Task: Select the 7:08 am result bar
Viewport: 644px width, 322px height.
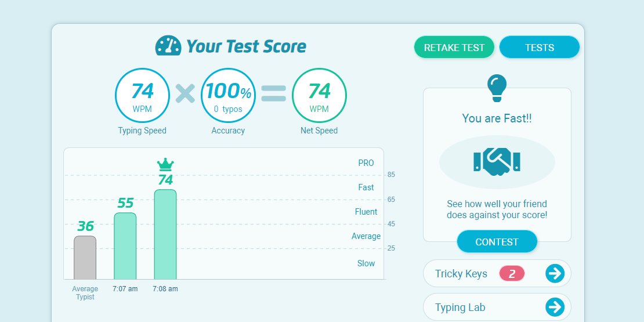Action: pyautogui.click(x=165, y=234)
